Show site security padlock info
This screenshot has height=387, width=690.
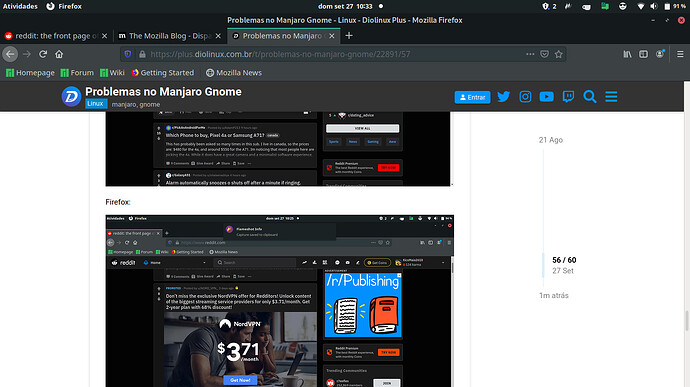pyautogui.click(x=142, y=54)
